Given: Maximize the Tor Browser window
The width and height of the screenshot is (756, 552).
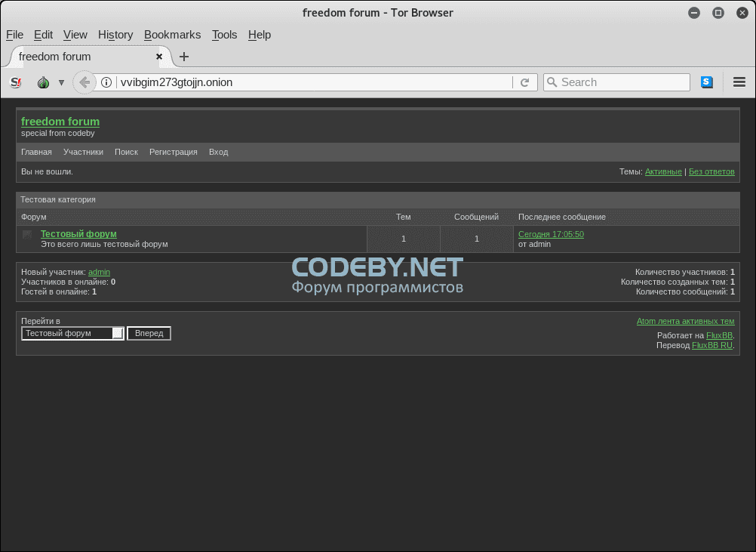Looking at the screenshot, I should [718, 13].
